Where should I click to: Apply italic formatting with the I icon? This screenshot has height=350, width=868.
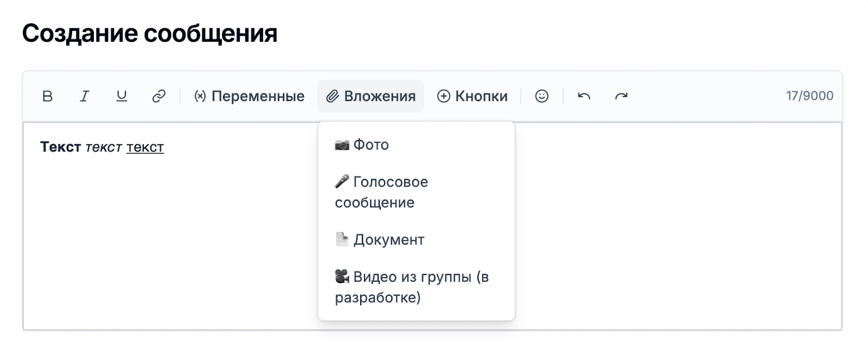[84, 96]
